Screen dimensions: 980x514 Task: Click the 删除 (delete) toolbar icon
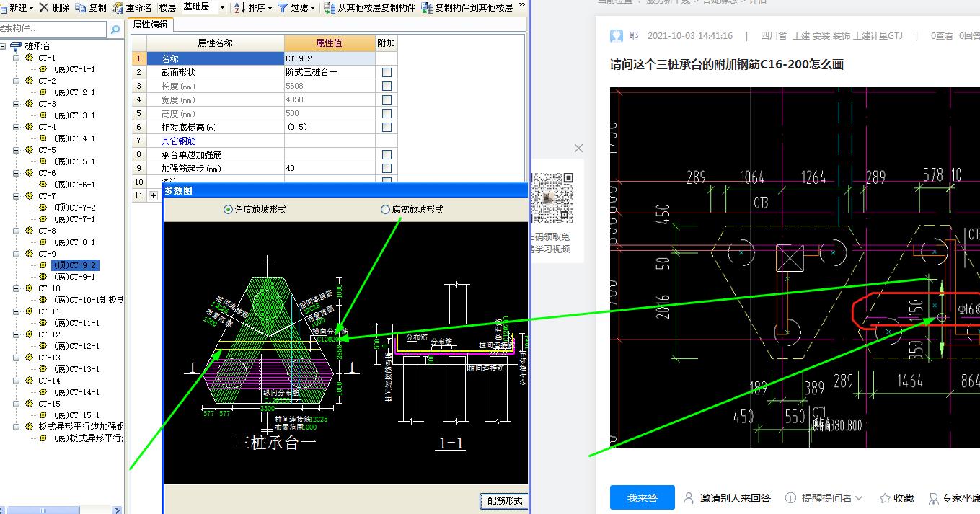(x=44, y=7)
